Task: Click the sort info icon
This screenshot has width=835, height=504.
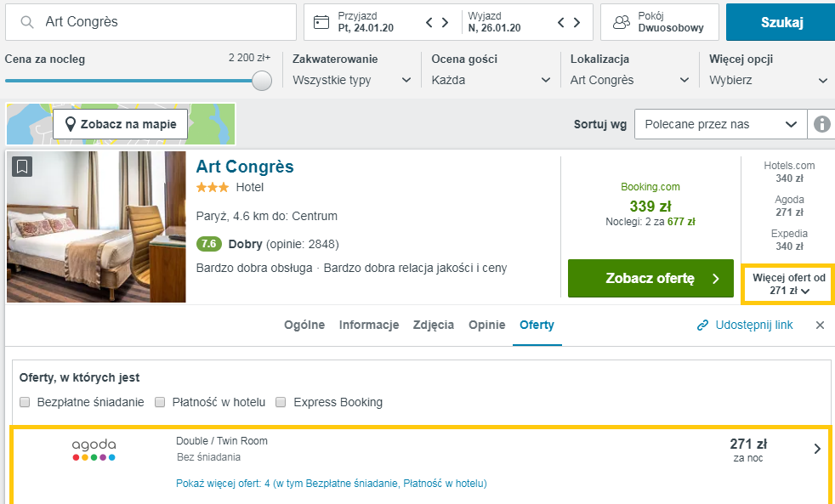Action: tap(821, 124)
